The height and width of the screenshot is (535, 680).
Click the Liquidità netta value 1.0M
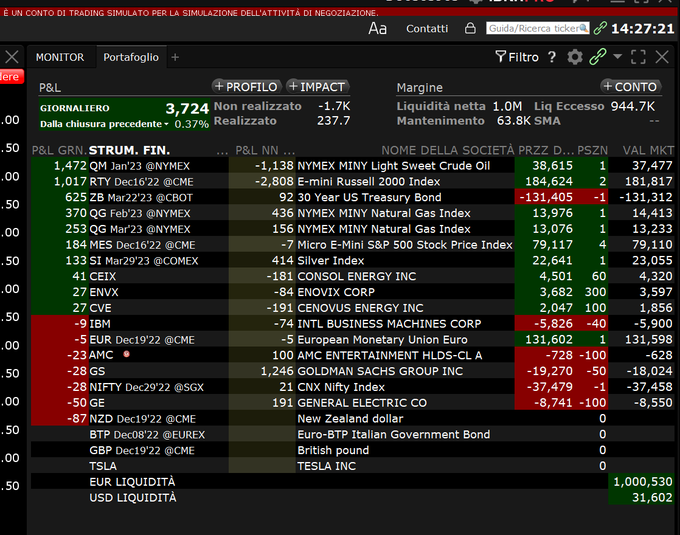507,106
